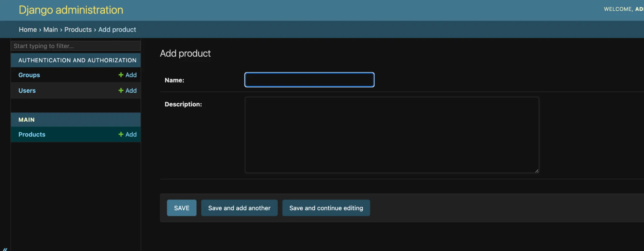Add a new User via plus icon
Viewport: 644px width, 251px height.
tap(128, 91)
